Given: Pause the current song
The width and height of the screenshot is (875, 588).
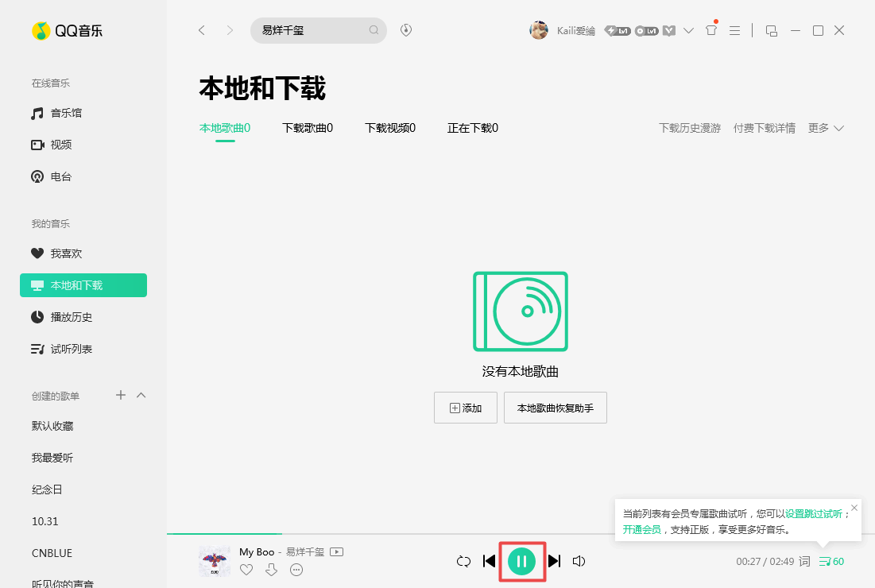Looking at the screenshot, I should (522, 561).
